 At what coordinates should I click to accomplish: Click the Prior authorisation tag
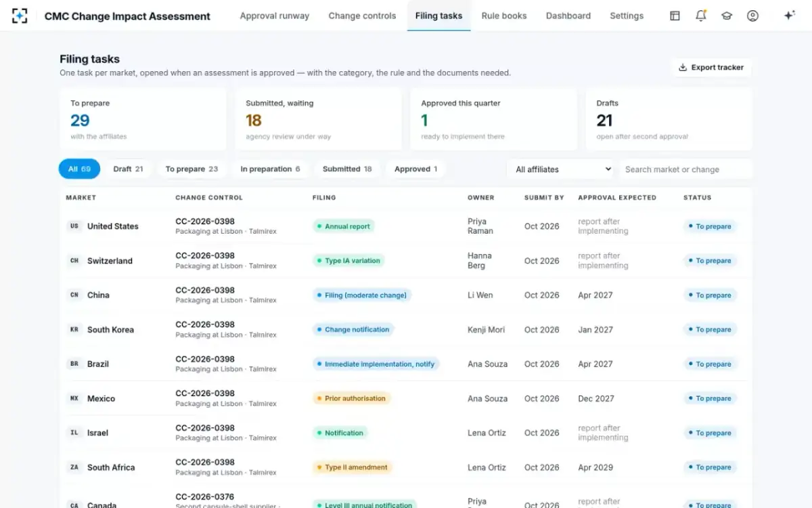(352, 398)
